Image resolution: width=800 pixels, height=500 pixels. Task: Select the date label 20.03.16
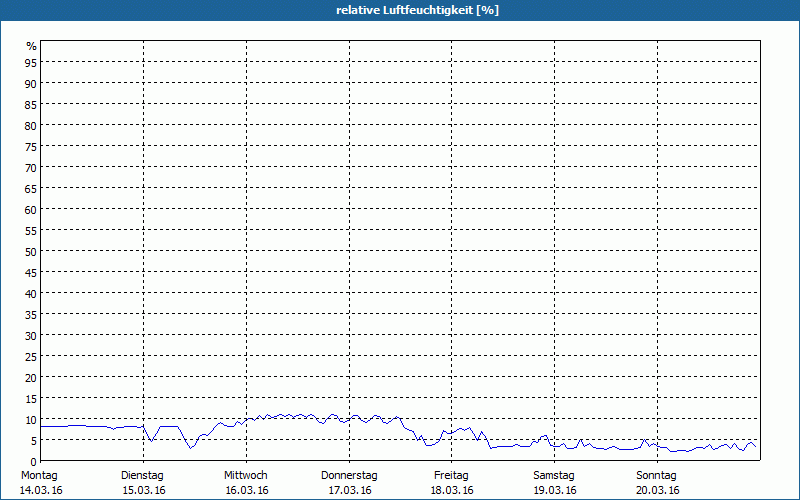658,490
